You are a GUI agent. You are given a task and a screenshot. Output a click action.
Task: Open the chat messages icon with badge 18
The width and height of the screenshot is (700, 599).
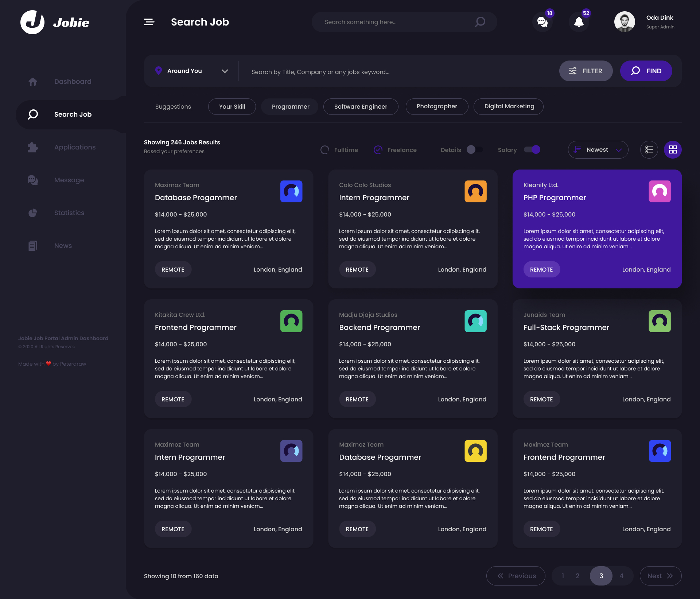[x=542, y=22]
